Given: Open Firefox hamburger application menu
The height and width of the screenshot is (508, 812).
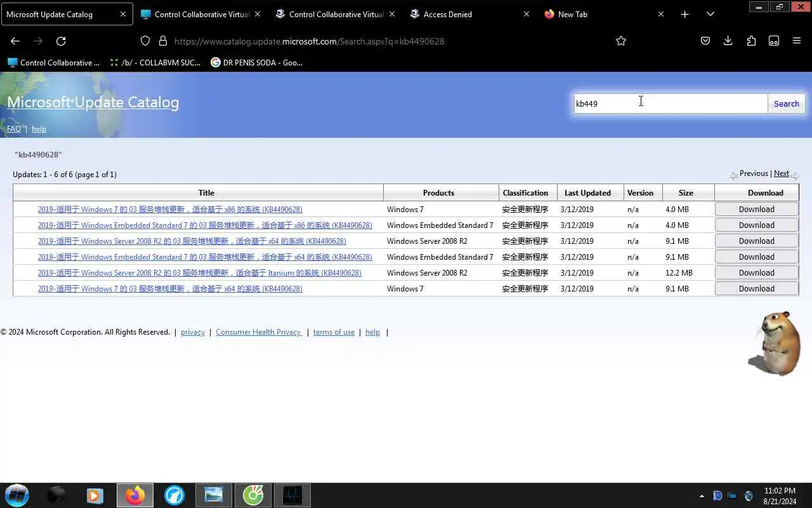Looking at the screenshot, I should coord(797,41).
